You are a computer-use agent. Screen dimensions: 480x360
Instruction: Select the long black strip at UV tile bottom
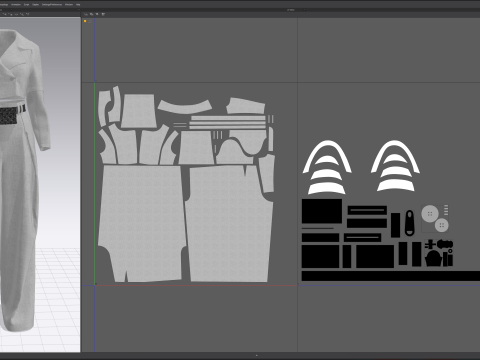391,276
